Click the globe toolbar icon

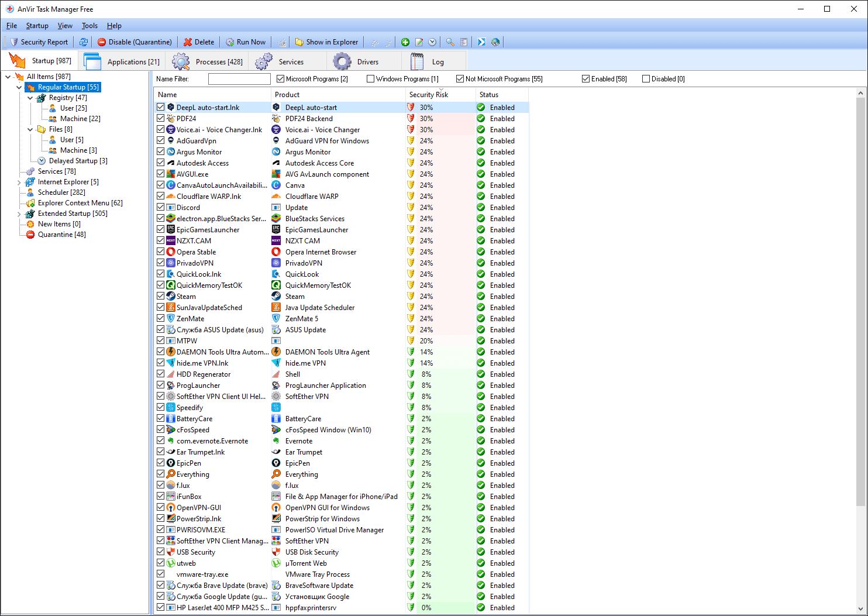coord(495,42)
